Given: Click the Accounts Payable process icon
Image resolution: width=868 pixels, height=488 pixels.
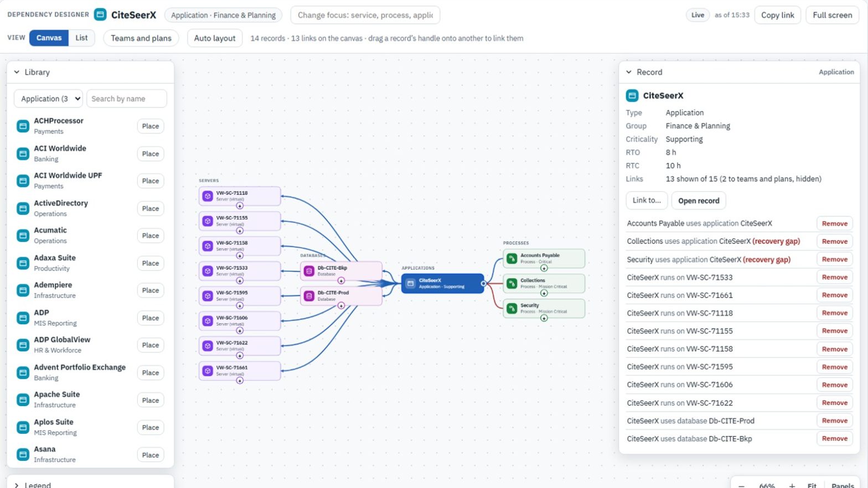Looking at the screenshot, I should click(512, 258).
